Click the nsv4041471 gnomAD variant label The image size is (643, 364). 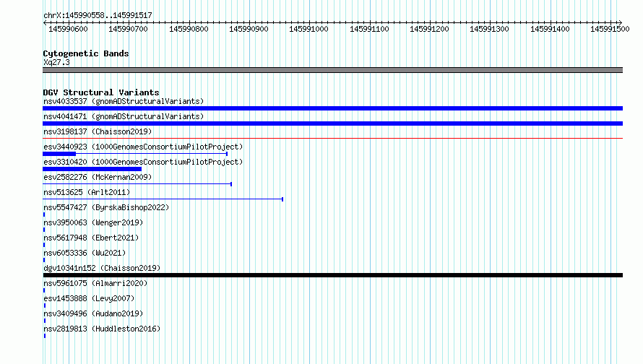click(x=124, y=116)
